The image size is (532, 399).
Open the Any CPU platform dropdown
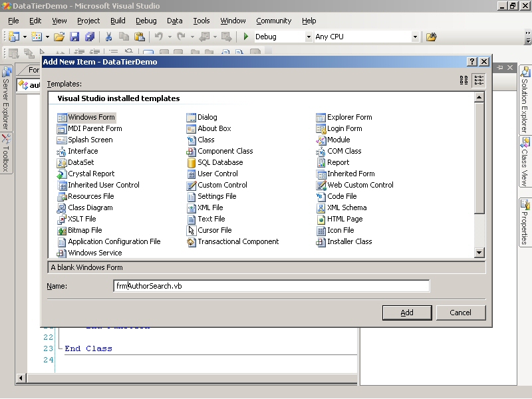click(x=415, y=37)
